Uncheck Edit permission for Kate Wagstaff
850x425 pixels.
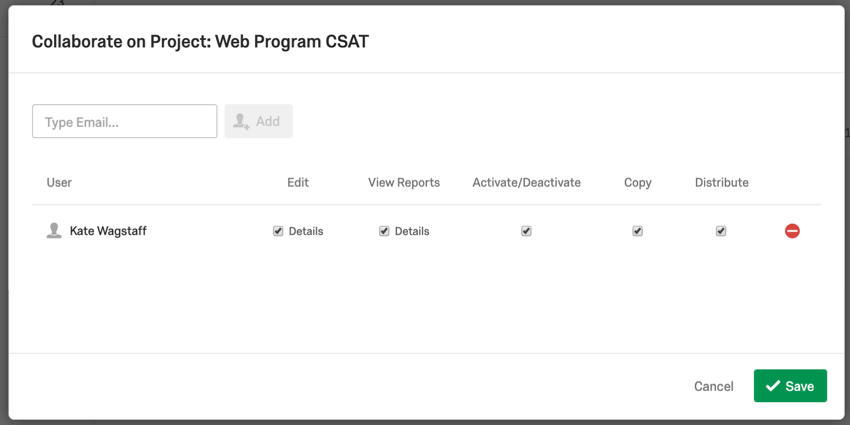(278, 231)
